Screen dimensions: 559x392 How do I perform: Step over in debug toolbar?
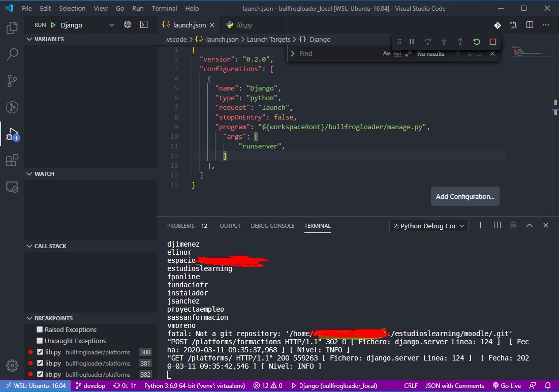(428, 42)
